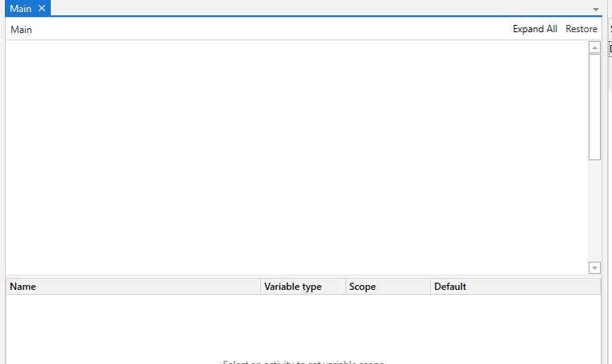Screen dimensions: 612x364
Task: Switch to the Main tab
Action: click(20, 8)
